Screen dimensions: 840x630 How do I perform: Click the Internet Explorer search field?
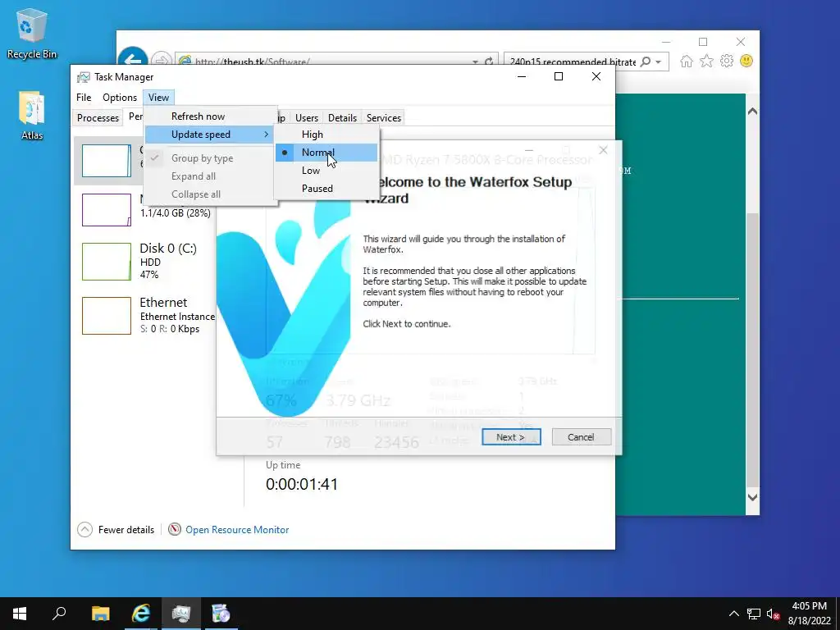572,62
